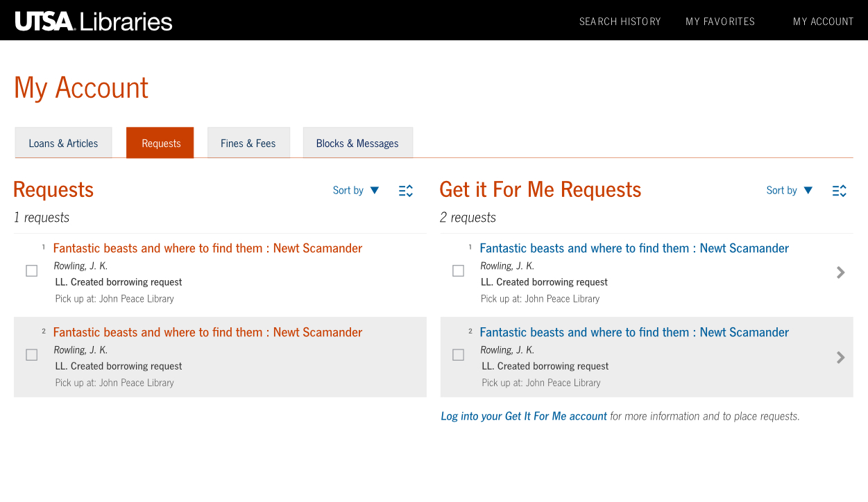
Task: Check the first Get it For Me request checkbox
Action: point(458,270)
